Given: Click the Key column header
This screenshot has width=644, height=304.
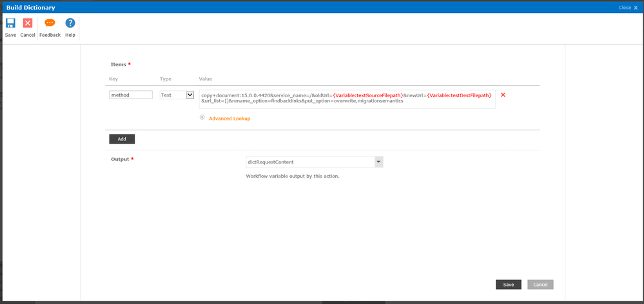Looking at the screenshot, I should pyautogui.click(x=113, y=79).
